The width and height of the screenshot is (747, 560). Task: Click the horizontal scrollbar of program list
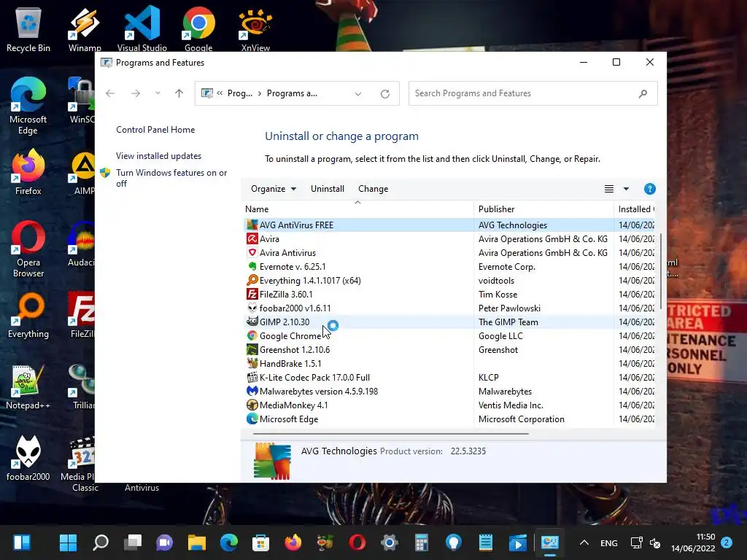click(391, 434)
